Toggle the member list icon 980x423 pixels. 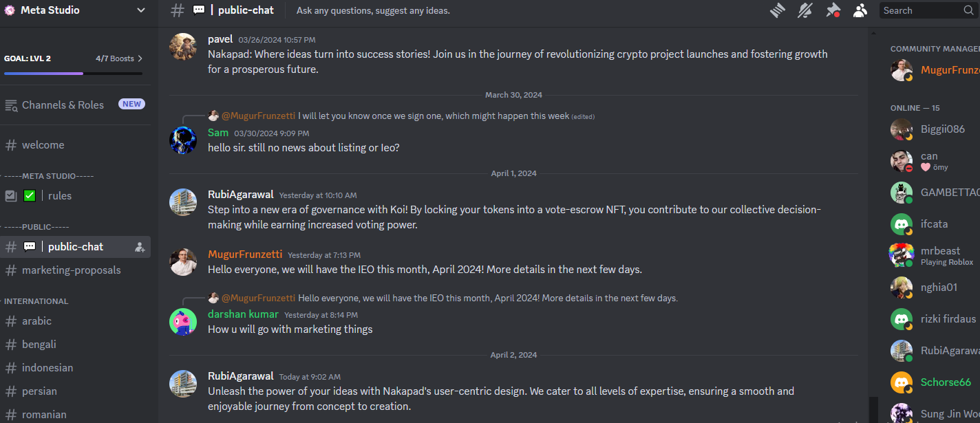(860, 10)
